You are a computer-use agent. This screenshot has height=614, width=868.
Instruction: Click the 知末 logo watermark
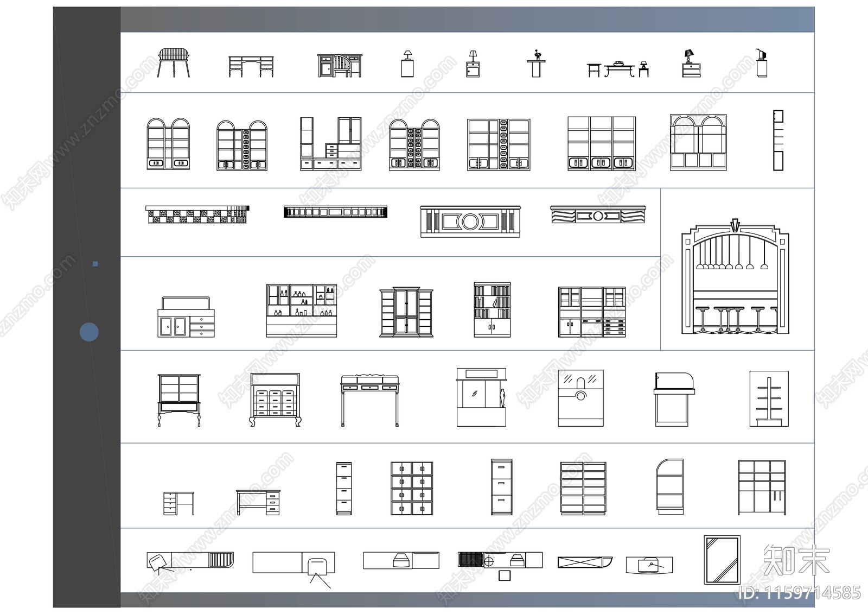(x=796, y=560)
